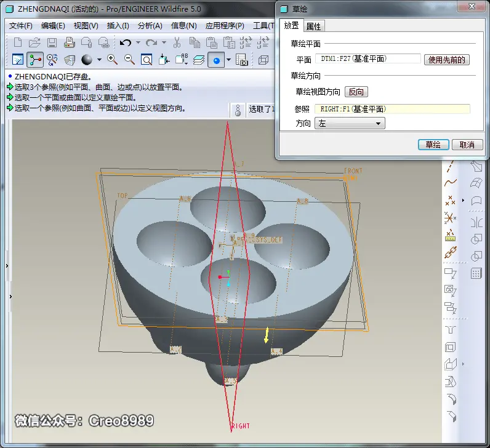The image size is (490, 448).
Task: Expand the Undo history dropdown arrow
Action: click(x=138, y=42)
